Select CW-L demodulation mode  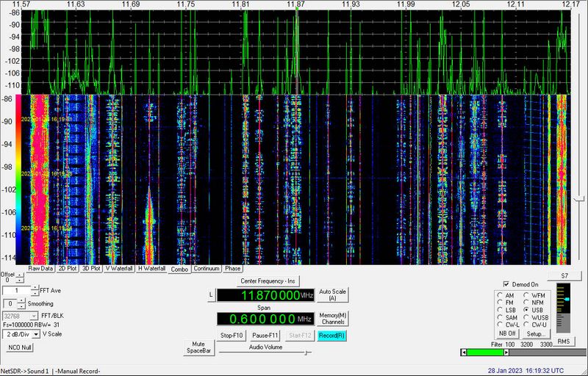(500, 325)
